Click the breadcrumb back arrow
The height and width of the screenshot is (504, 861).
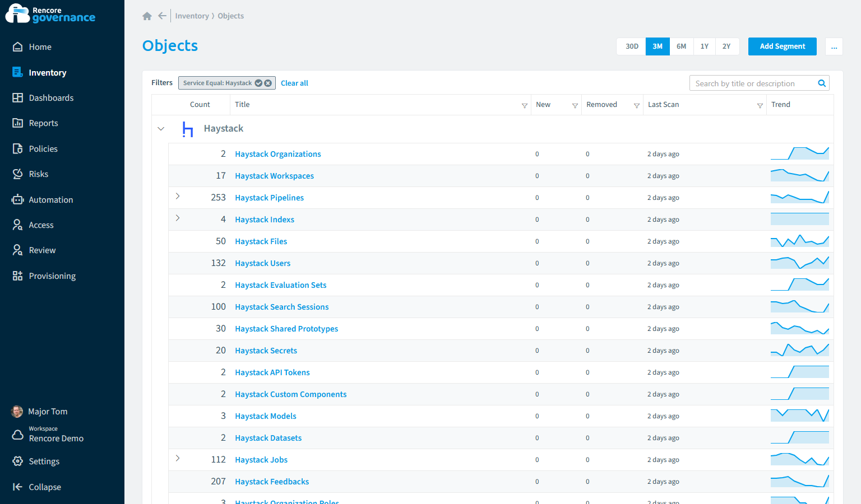(x=162, y=16)
